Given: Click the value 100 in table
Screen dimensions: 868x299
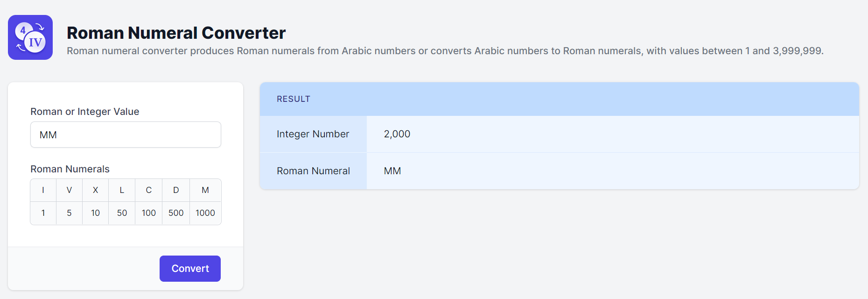Looking at the screenshot, I should (x=148, y=213).
